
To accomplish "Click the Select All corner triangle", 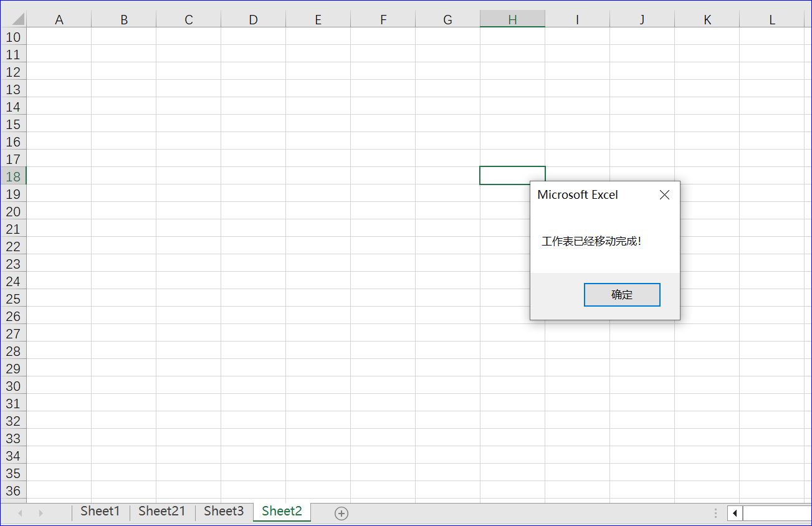I will pos(17,19).
